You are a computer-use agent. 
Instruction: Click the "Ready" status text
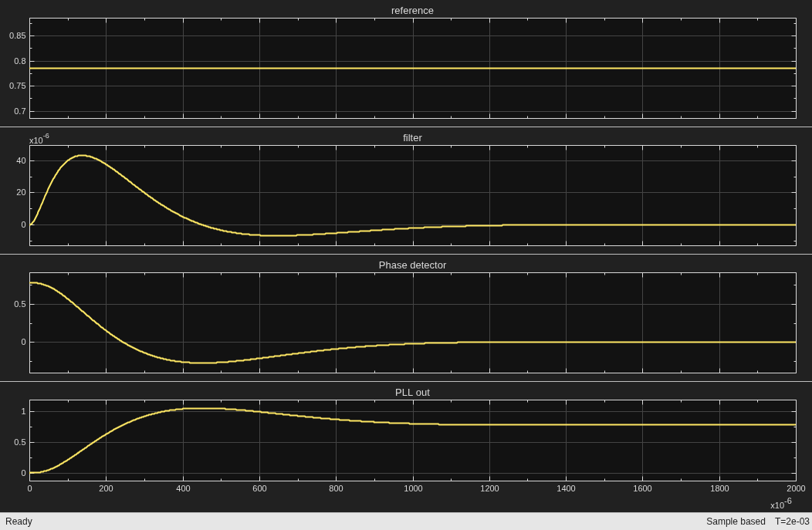coord(19,522)
